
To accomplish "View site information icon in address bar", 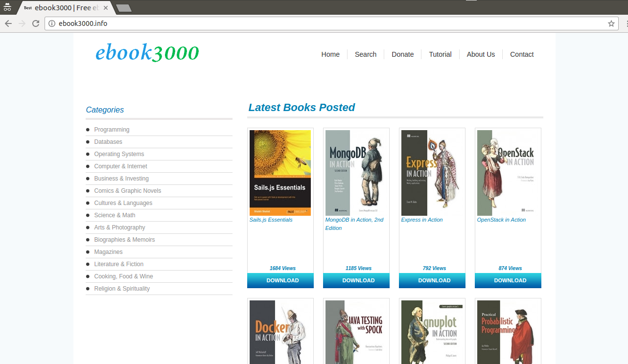I will 52,23.
